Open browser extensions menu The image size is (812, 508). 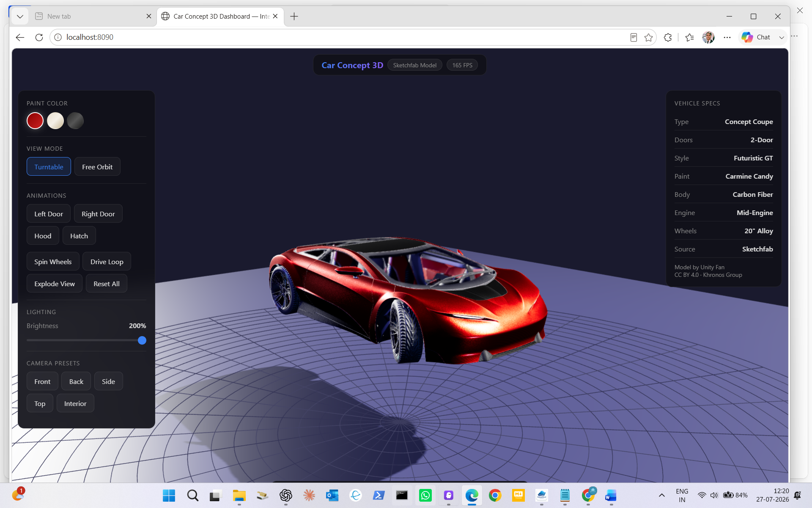(668, 37)
